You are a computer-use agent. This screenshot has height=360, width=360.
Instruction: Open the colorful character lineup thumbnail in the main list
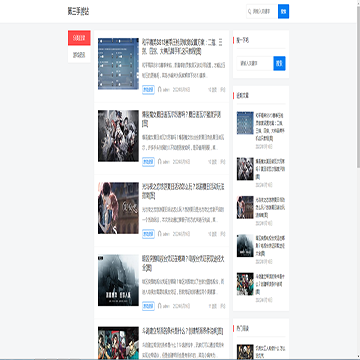pyautogui.click(x=118, y=343)
